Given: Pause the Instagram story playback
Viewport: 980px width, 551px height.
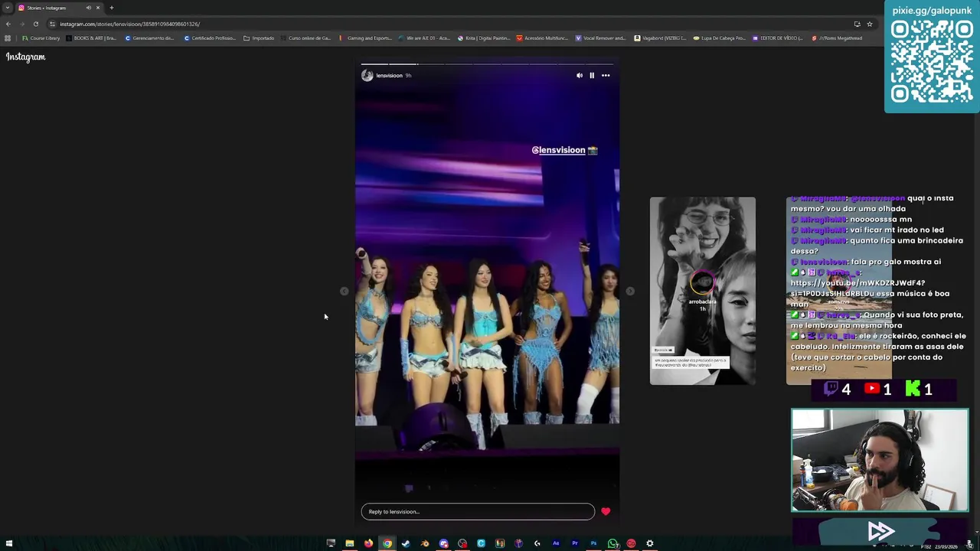Looking at the screenshot, I should [592, 75].
